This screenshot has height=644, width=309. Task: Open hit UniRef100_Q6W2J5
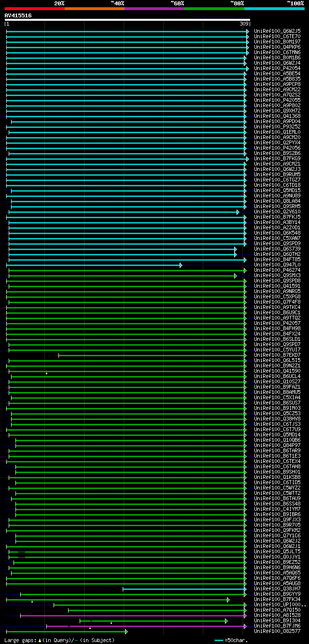click(277, 31)
